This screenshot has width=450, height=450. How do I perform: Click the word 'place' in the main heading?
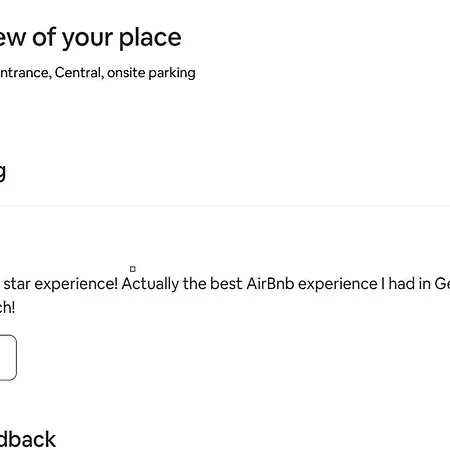150,38
